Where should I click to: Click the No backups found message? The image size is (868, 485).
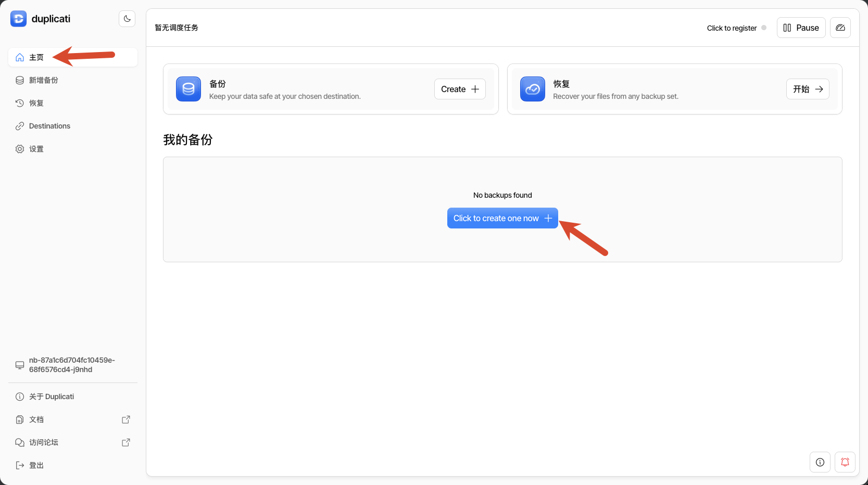(502, 195)
